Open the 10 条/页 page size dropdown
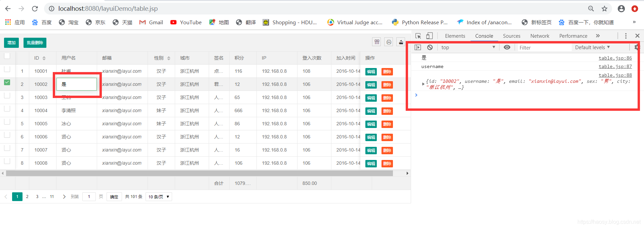Viewport: 644px width, 228px height. tap(159, 197)
